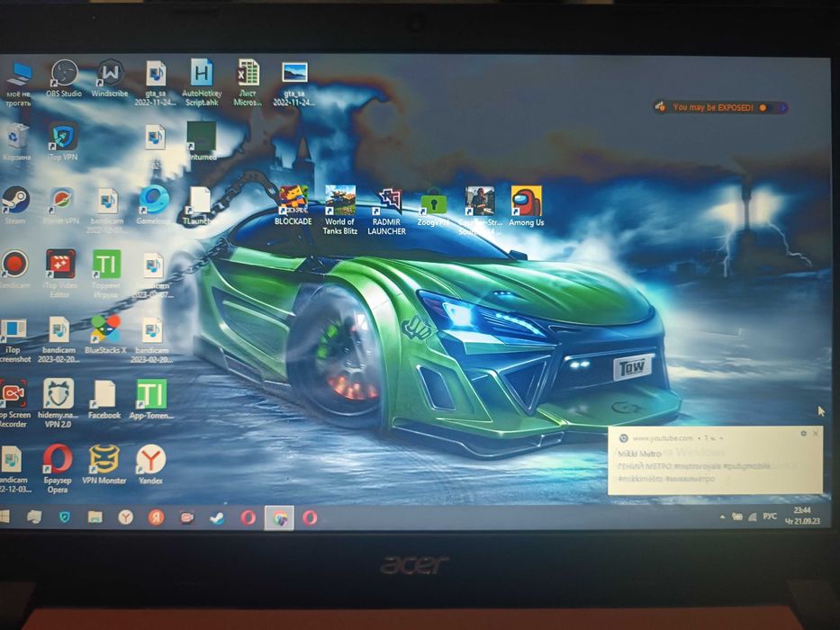Viewport: 840px width, 630px height.
Task: Select the bandicam 2022-12-03 media file
Action: click(x=13, y=469)
